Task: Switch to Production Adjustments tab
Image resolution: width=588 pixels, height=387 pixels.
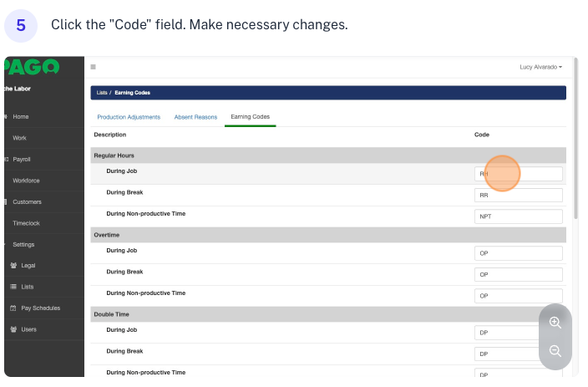Action: tap(129, 117)
